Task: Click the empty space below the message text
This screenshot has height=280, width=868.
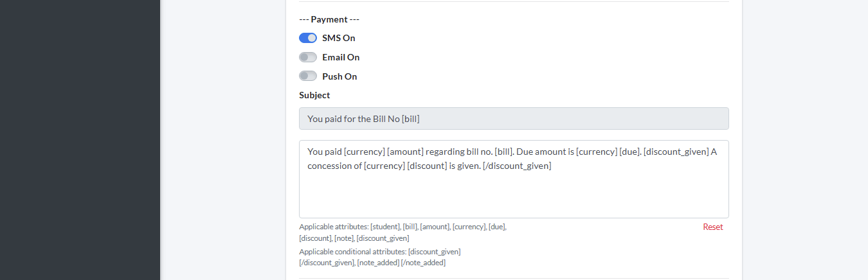Action: pos(513,196)
